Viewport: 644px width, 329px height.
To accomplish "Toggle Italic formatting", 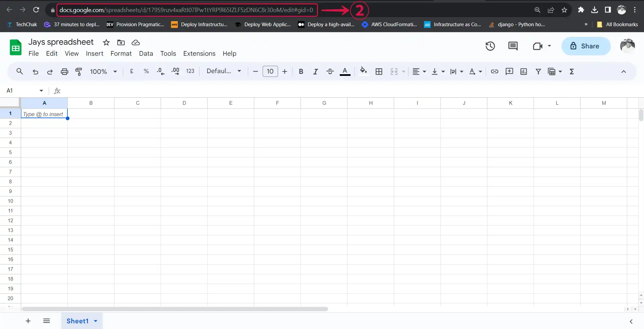I will (315, 72).
